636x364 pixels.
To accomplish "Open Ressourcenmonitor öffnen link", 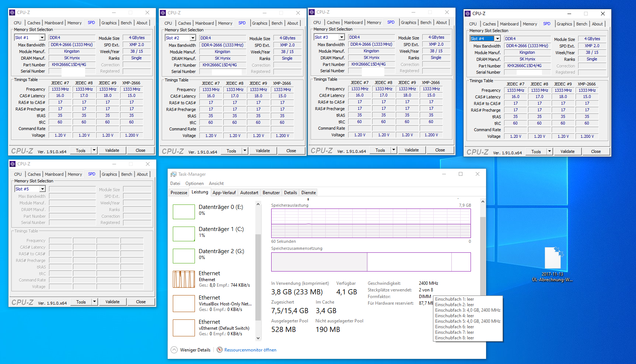I will (x=250, y=350).
